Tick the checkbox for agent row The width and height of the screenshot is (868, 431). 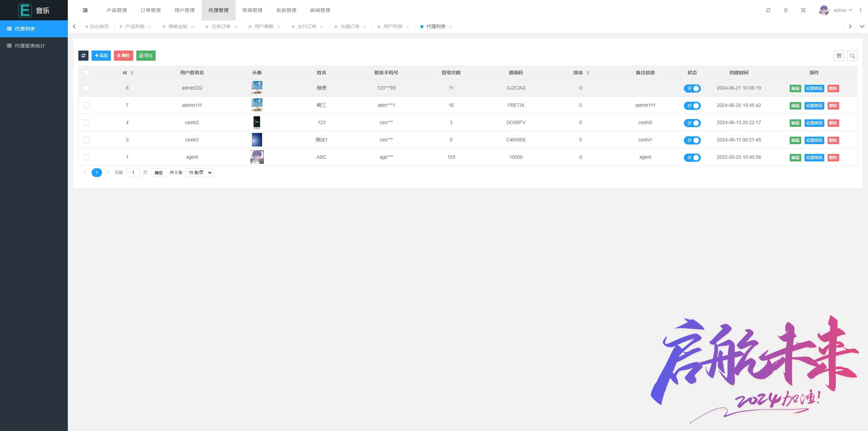(87, 157)
